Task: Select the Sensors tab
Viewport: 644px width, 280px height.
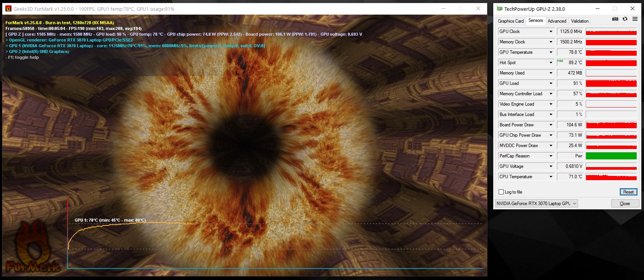Action: pos(535,20)
